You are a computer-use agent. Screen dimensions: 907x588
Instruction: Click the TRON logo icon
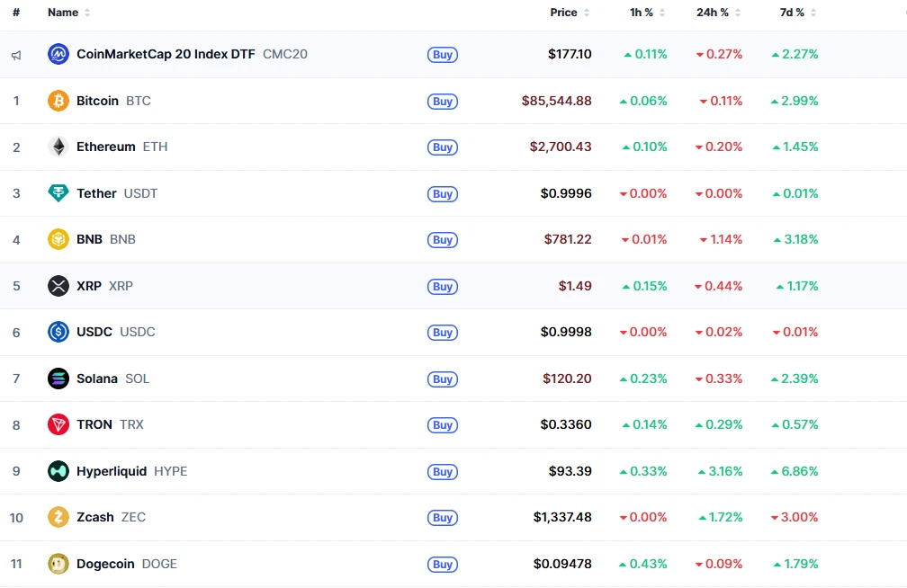point(58,425)
